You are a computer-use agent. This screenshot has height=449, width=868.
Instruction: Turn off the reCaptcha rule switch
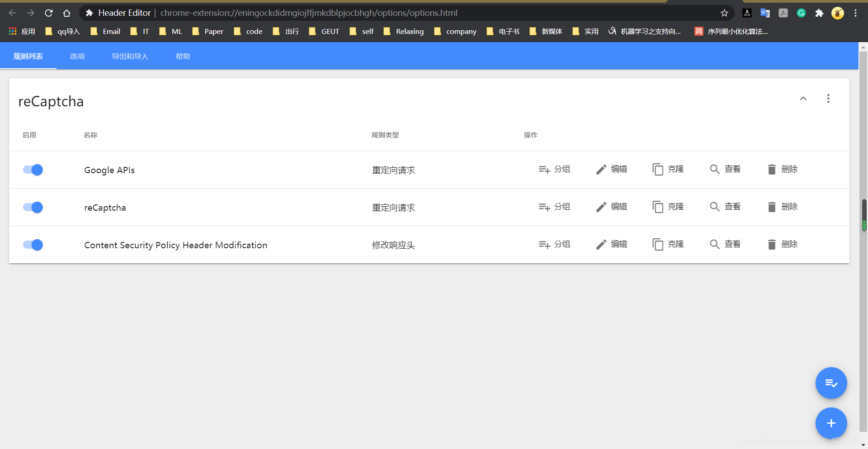[33, 207]
